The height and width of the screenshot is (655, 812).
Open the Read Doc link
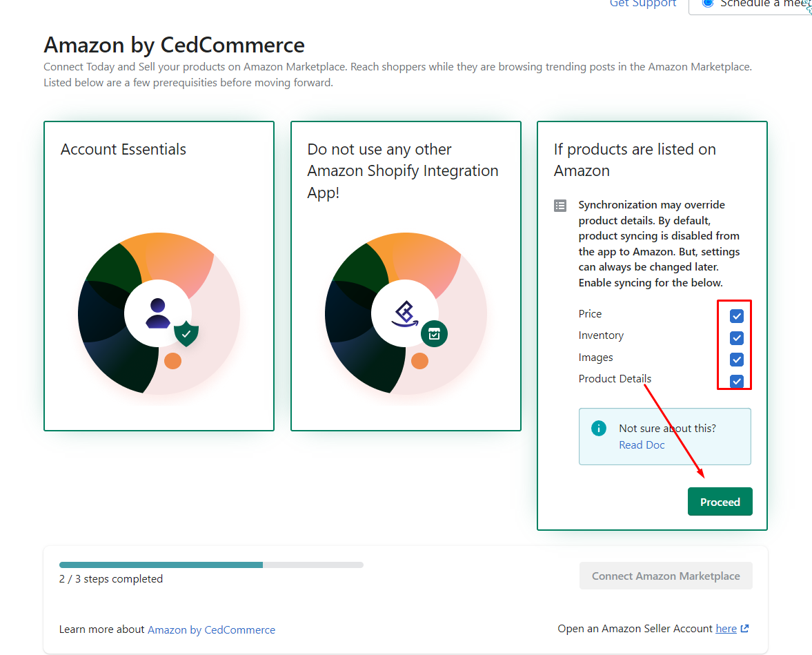(642, 444)
